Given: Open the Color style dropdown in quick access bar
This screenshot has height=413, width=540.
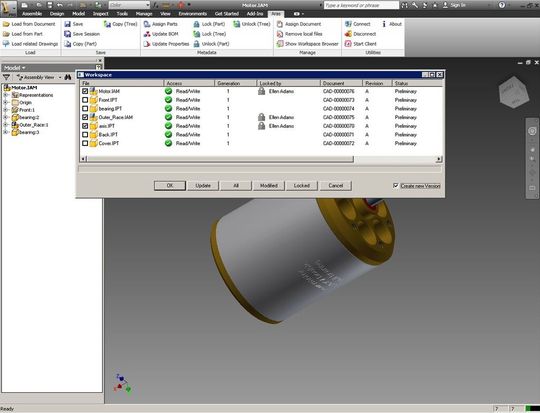Looking at the screenshot, I should (129, 5).
